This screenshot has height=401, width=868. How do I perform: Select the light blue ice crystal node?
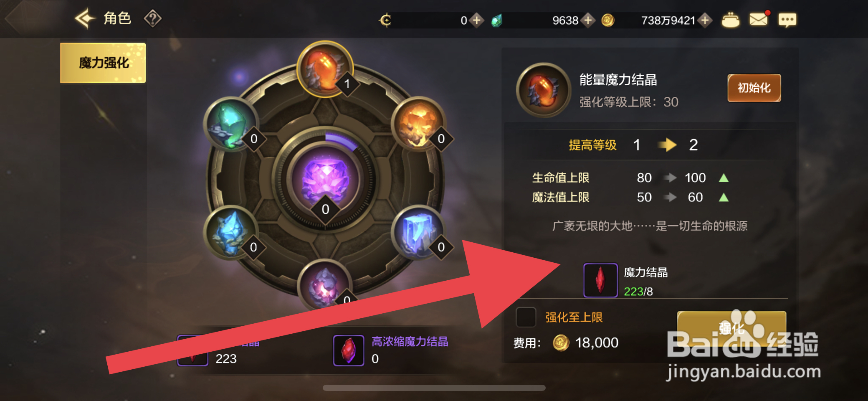click(x=231, y=233)
